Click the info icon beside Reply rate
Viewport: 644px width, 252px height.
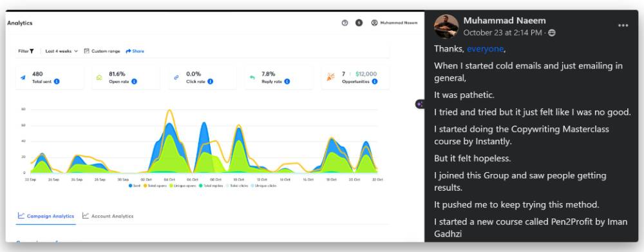[287, 81]
